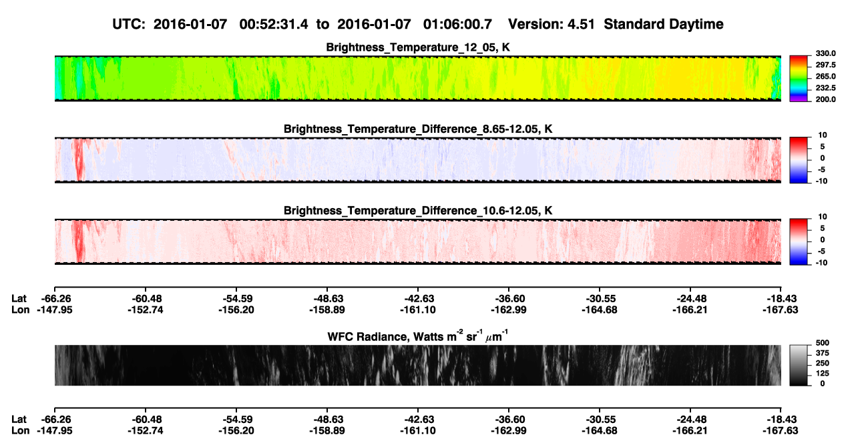
Task: Click latitude '-18.43' under the 10.6-12.05 panel
Action: (x=781, y=298)
